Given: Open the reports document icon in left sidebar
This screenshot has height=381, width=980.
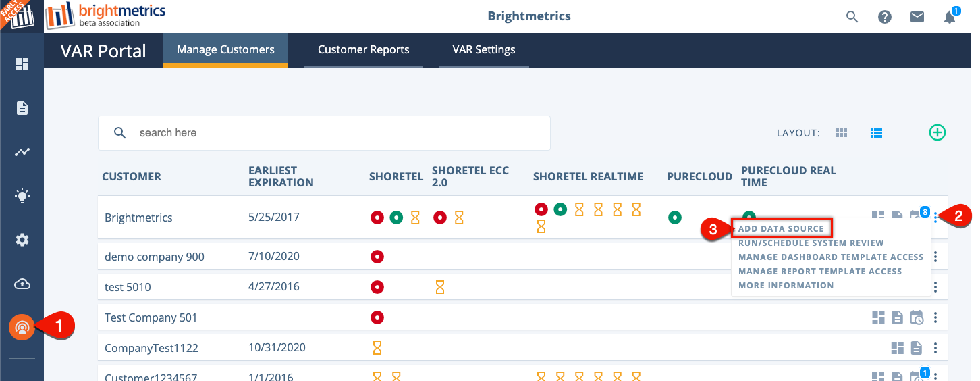Looking at the screenshot, I should pos(22,108).
